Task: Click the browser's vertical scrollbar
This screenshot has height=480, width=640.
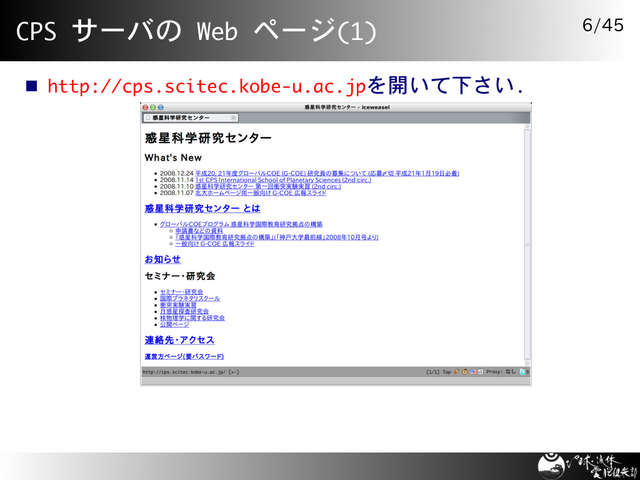Action: [x=528, y=240]
